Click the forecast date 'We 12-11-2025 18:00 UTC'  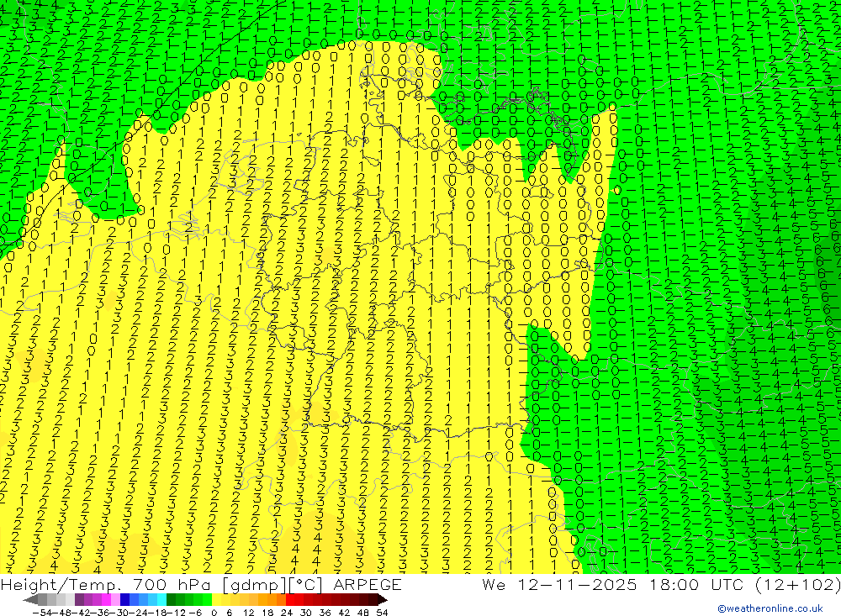[x=615, y=584]
